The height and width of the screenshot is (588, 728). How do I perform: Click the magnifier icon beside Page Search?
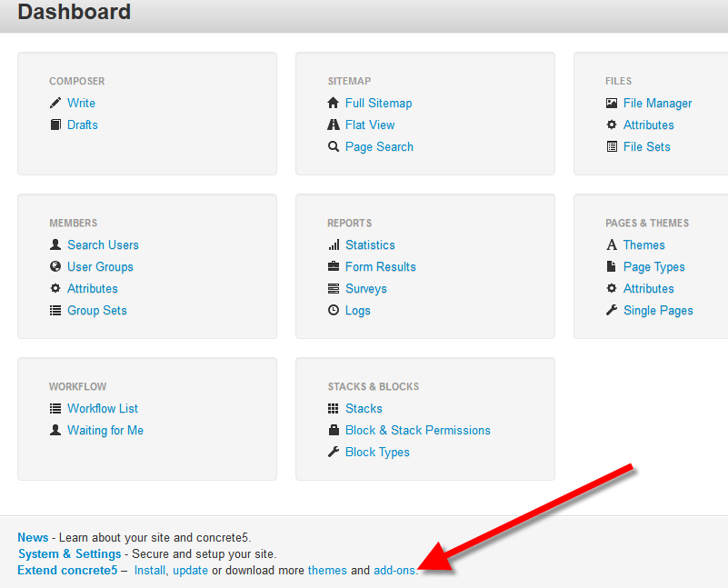pos(334,147)
